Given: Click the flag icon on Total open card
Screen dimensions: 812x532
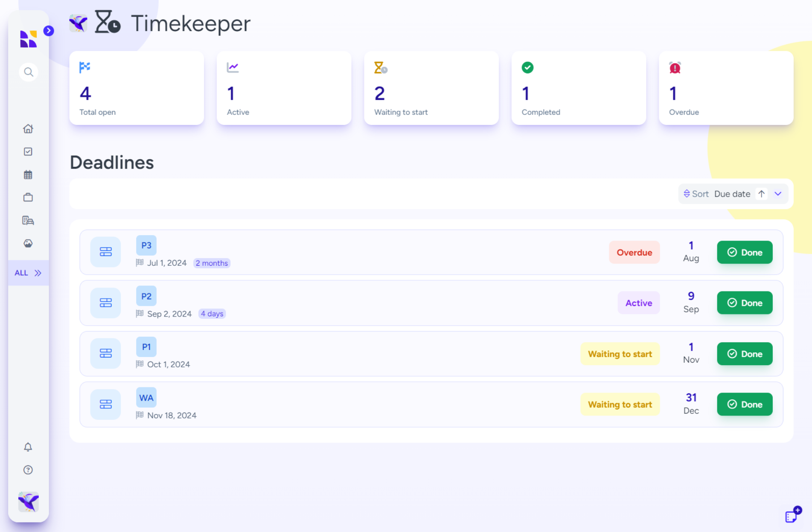Looking at the screenshot, I should coord(85,67).
